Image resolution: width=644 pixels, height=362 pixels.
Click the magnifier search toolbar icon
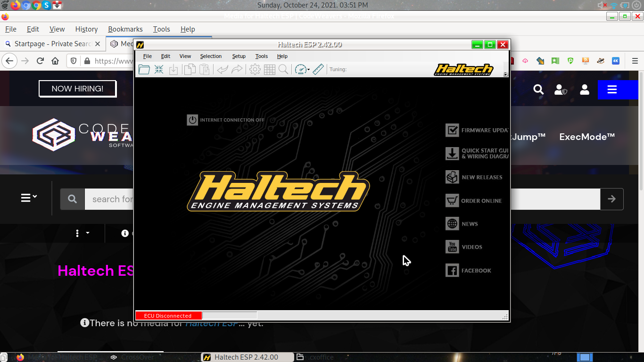click(283, 70)
